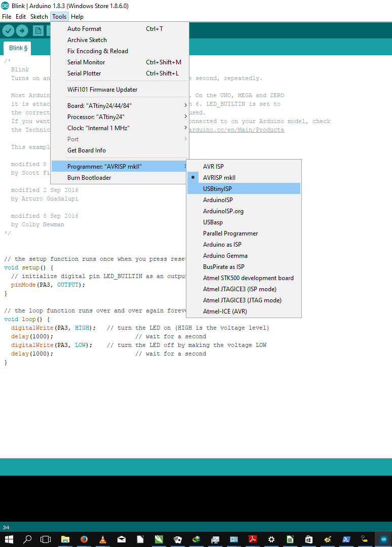
Task: Choose Archive Sketch menu entry
Action: pyautogui.click(x=120, y=40)
